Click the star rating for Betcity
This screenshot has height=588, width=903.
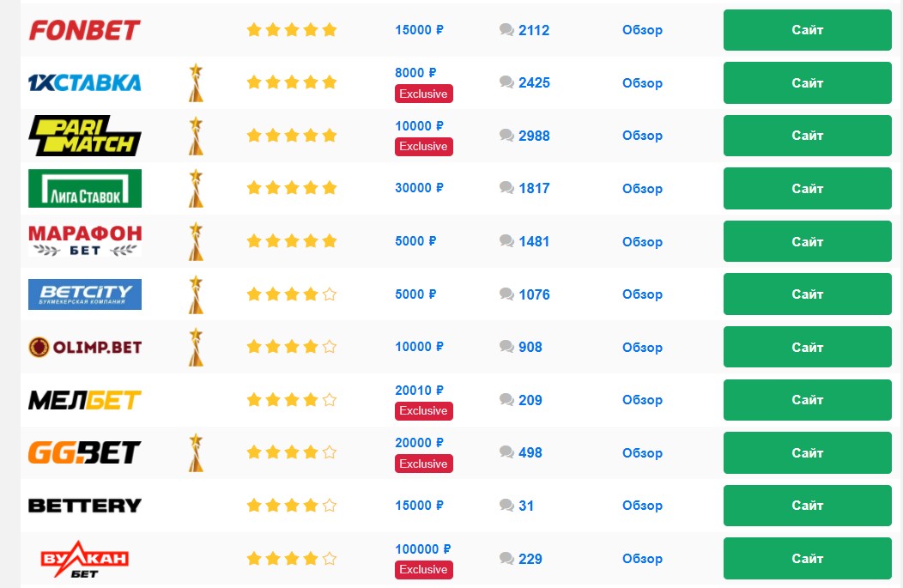[291, 294]
